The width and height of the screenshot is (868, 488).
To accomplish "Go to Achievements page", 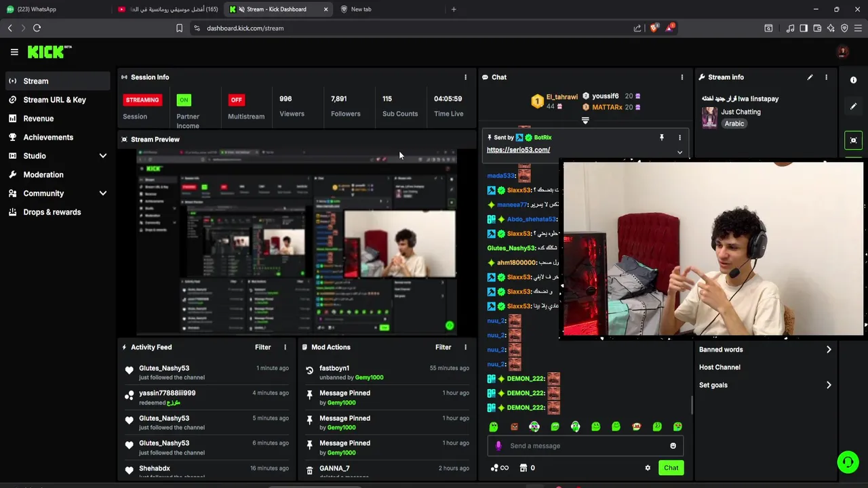I will click(x=58, y=137).
